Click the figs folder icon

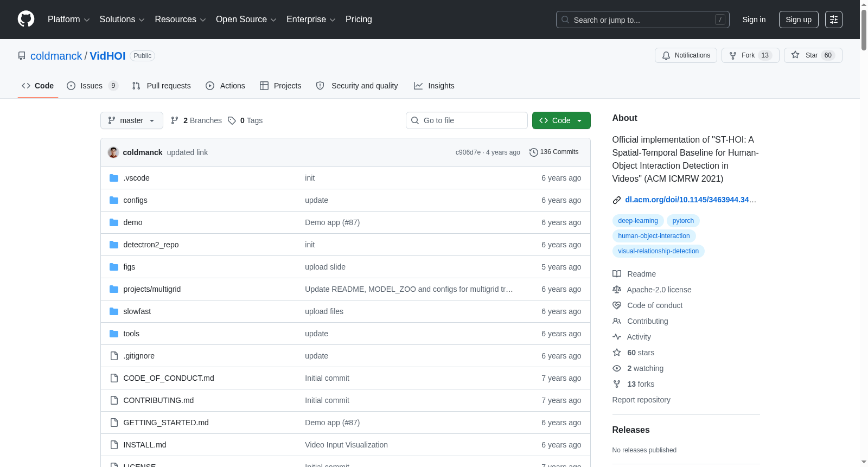(114, 267)
